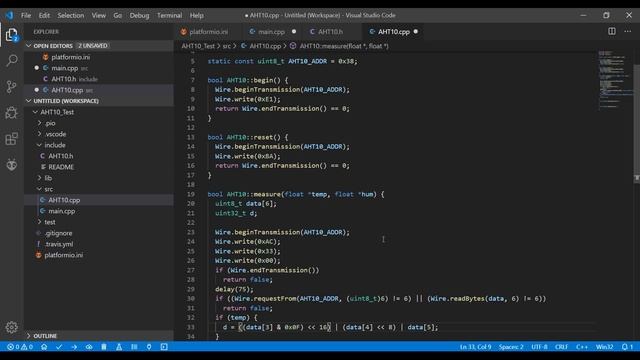Image resolution: width=640 pixels, height=360 pixels.
Task: Open the Explorer view in activity bar
Action: pos(11,35)
